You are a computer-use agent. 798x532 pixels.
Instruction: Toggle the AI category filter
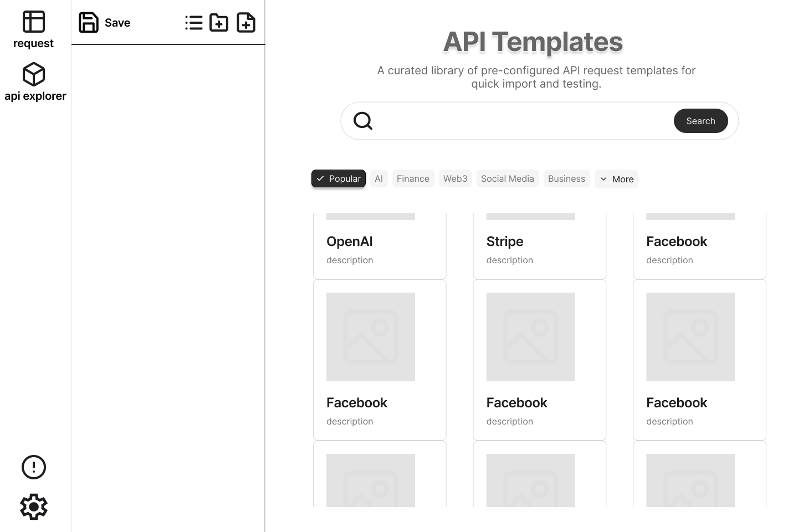click(x=378, y=178)
